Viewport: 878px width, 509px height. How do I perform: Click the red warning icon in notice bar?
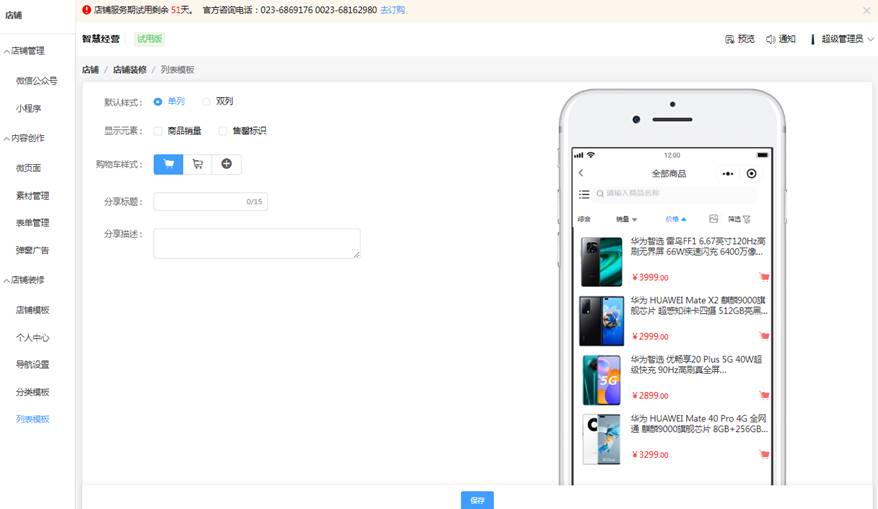pyautogui.click(x=86, y=10)
